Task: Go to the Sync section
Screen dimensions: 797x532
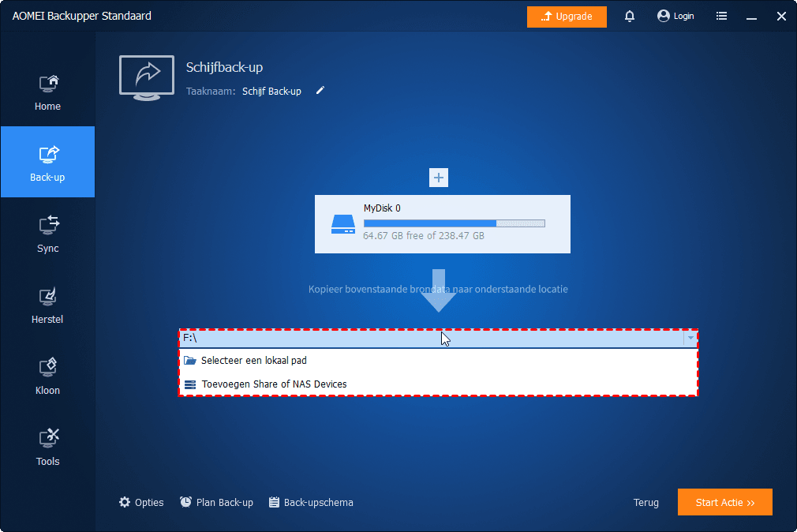Action: coord(48,234)
